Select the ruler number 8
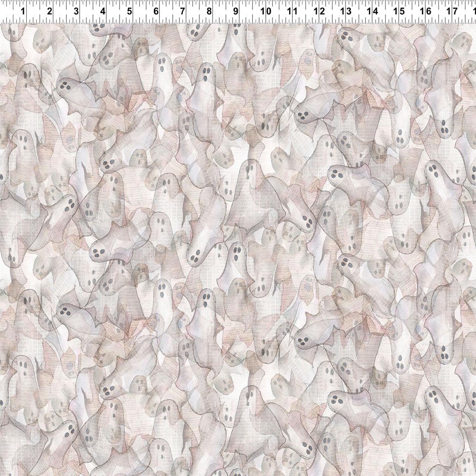 pyautogui.click(x=209, y=12)
